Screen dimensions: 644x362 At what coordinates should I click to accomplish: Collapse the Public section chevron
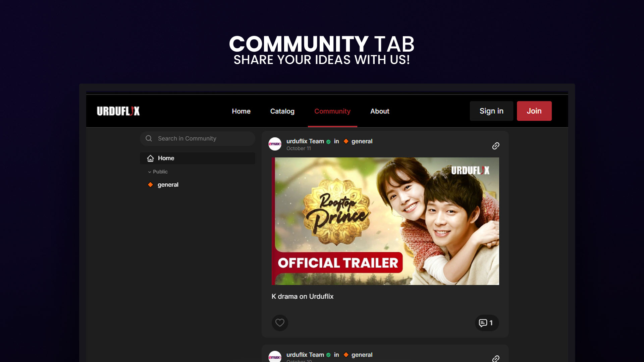click(x=150, y=172)
